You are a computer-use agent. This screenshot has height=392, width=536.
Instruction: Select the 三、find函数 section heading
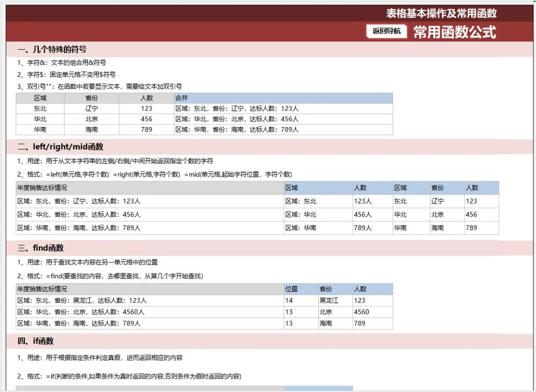coord(41,248)
